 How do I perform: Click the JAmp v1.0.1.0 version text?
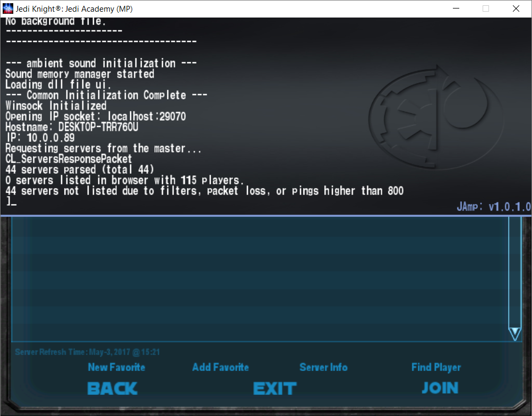click(493, 207)
